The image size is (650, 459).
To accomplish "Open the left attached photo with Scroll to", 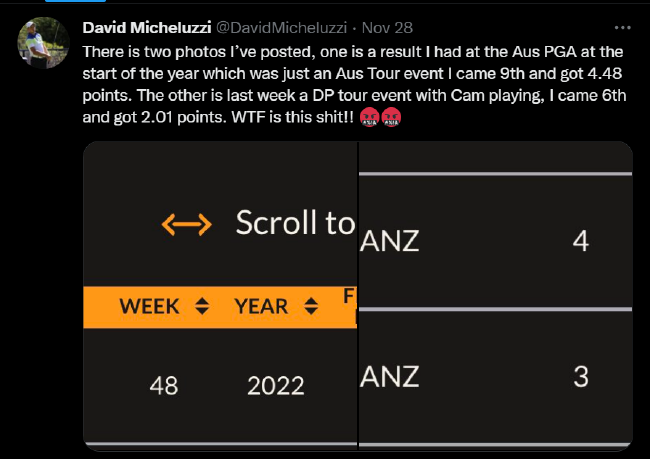I will [x=220, y=296].
